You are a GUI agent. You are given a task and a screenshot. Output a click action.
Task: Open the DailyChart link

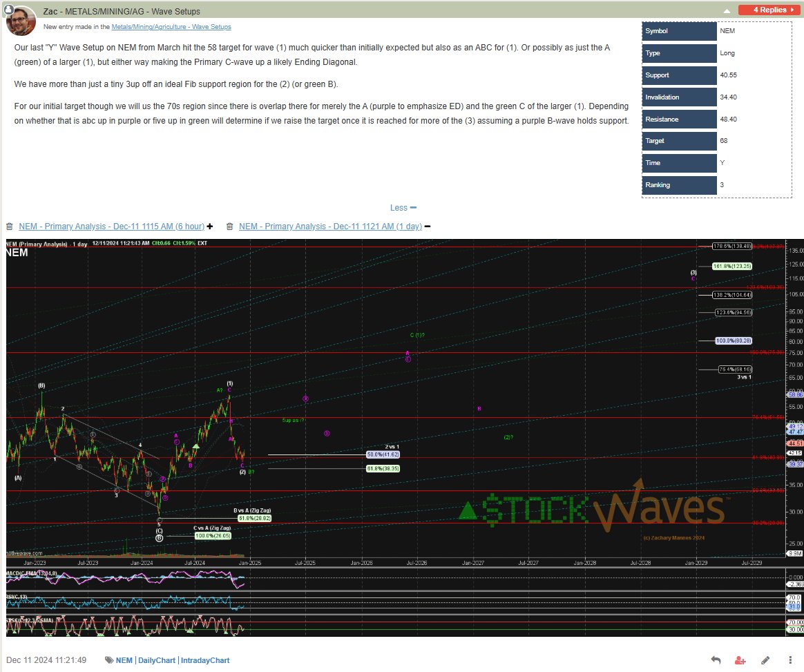tap(156, 660)
